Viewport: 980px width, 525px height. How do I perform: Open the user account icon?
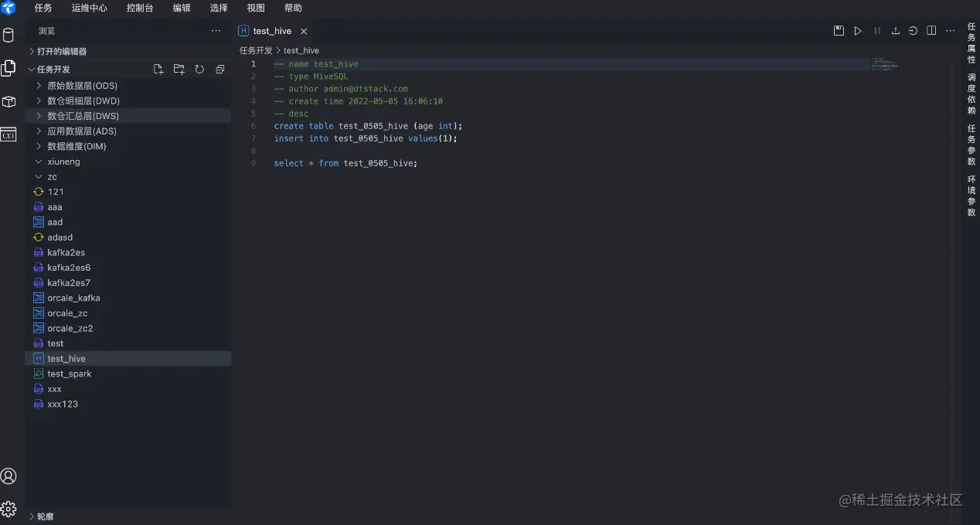(x=9, y=476)
